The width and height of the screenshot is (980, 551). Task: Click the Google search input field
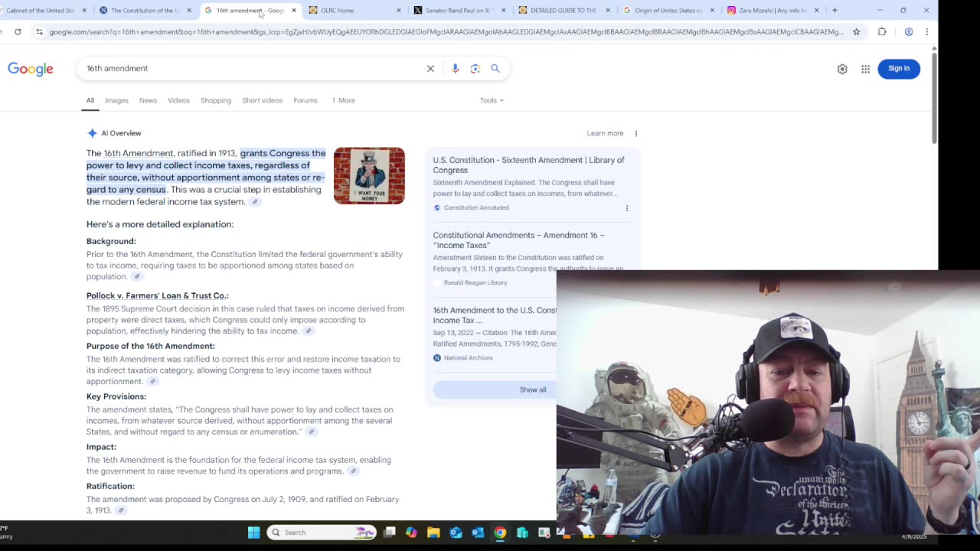253,68
